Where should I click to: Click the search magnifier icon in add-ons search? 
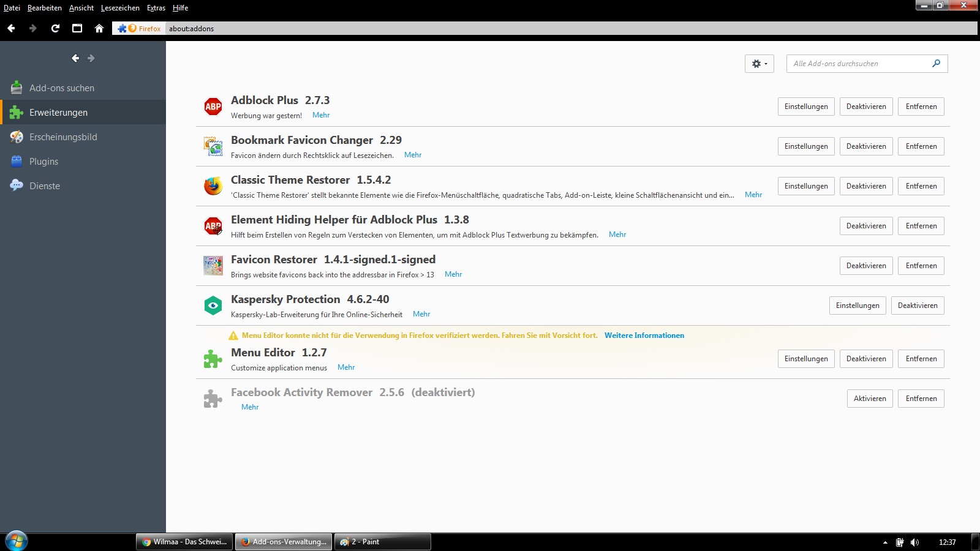tap(936, 64)
